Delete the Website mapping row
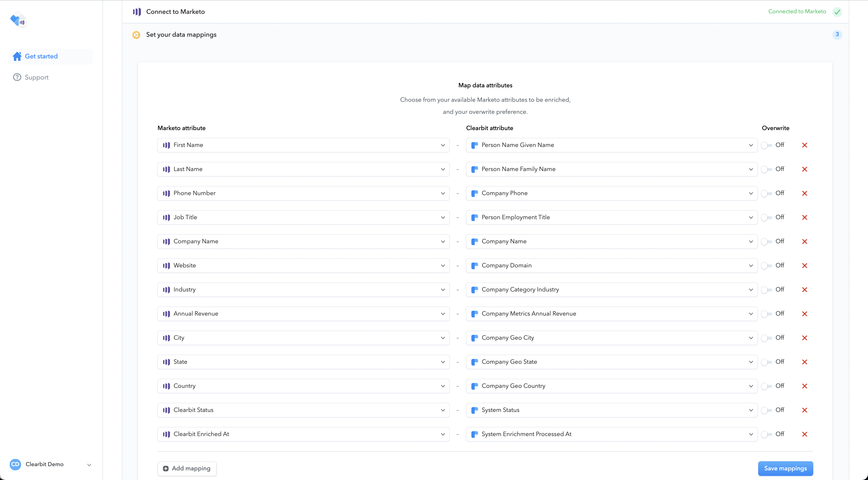This screenshot has width=868, height=480. tap(805, 266)
